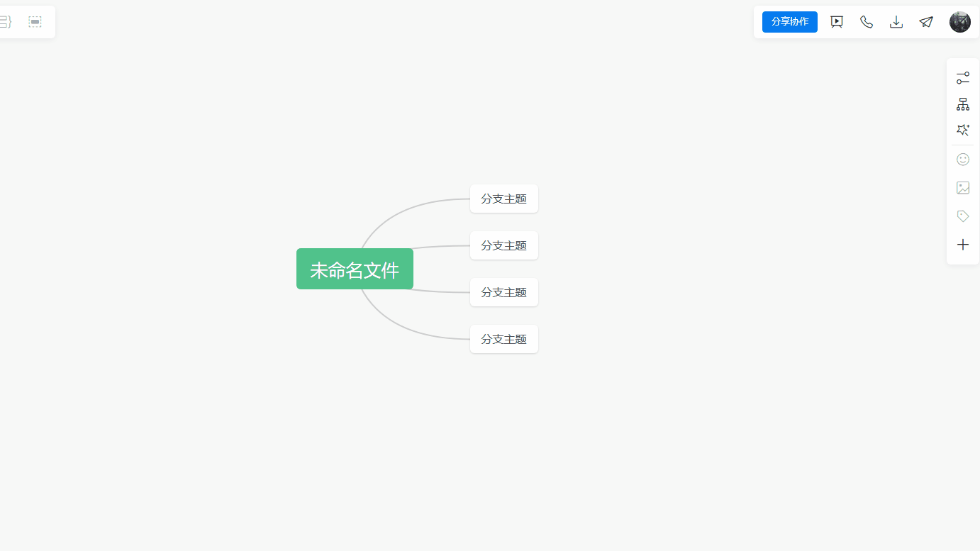Open the theme magic wand icon
The height and width of the screenshot is (551, 980).
pyautogui.click(x=962, y=130)
